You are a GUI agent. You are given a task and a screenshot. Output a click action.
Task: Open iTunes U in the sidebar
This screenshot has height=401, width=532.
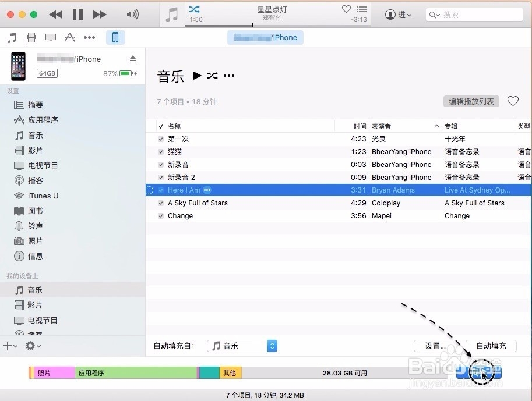point(36,196)
